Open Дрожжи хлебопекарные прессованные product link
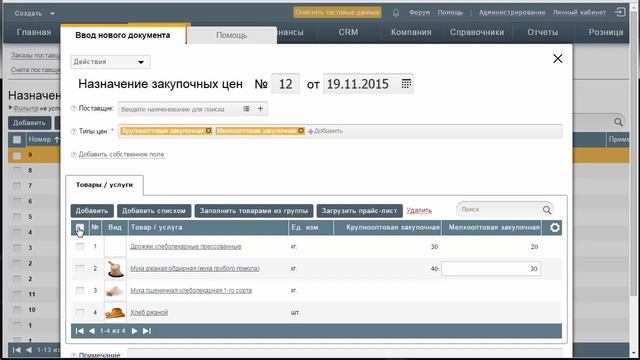 coord(186,247)
